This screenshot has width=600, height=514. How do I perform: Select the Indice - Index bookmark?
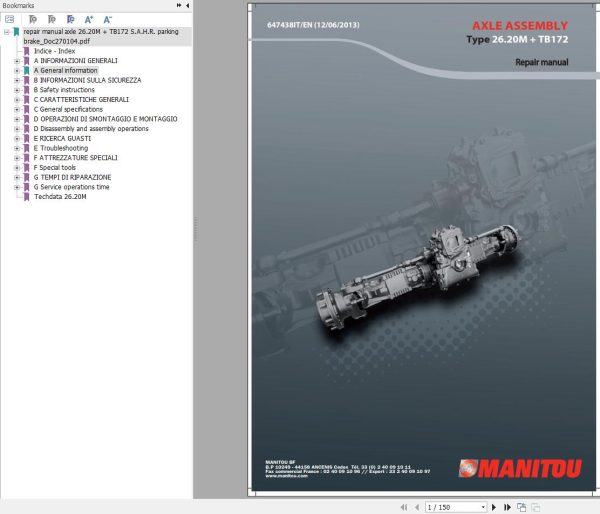(54, 51)
